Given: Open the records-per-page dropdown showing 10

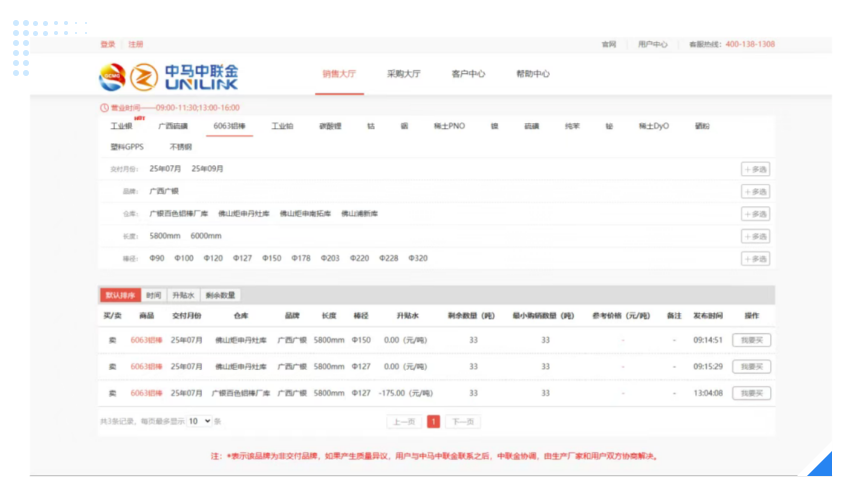Looking at the screenshot, I should tap(199, 421).
